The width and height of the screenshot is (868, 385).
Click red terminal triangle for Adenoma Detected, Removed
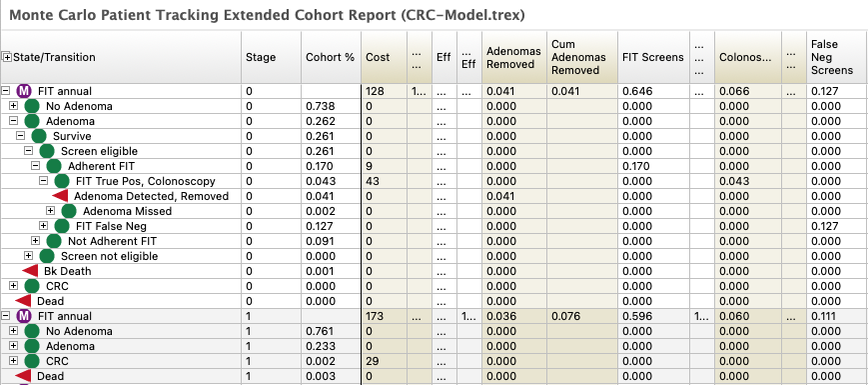point(60,196)
